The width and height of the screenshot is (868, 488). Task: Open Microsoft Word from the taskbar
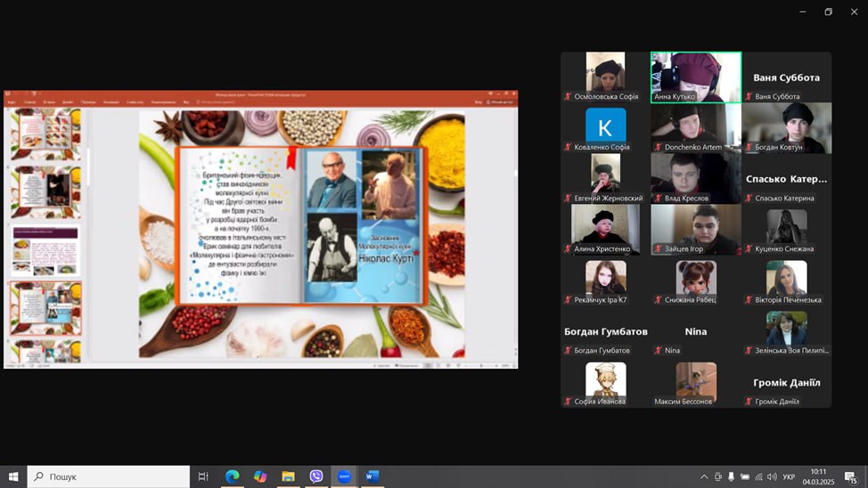click(x=372, y=476)
